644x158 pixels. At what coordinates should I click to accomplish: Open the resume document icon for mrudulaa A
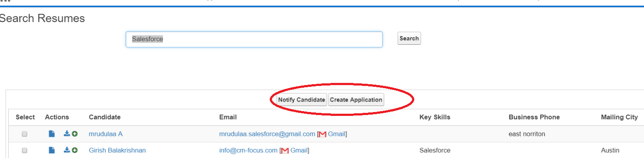(52, 134)
